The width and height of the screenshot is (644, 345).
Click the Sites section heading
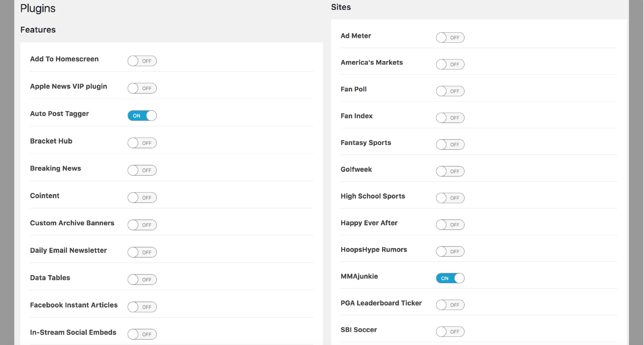(x=341, y=7)
